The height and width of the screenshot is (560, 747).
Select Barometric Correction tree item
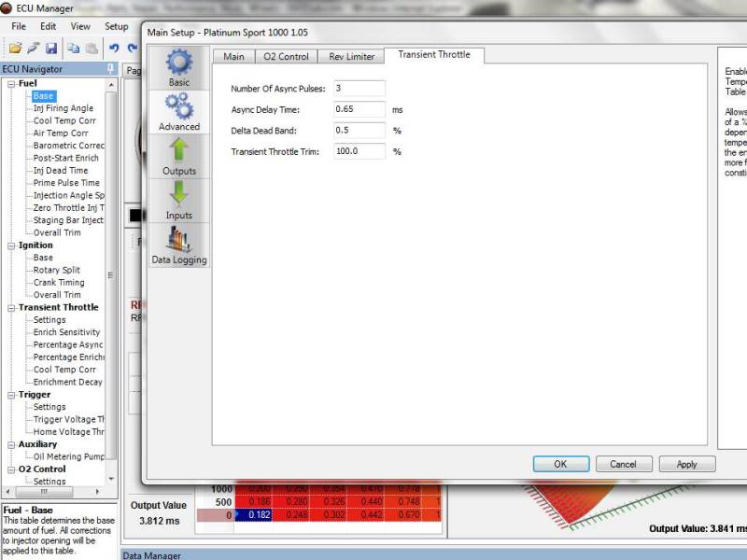pyautogui.click(x=68, y=146)
